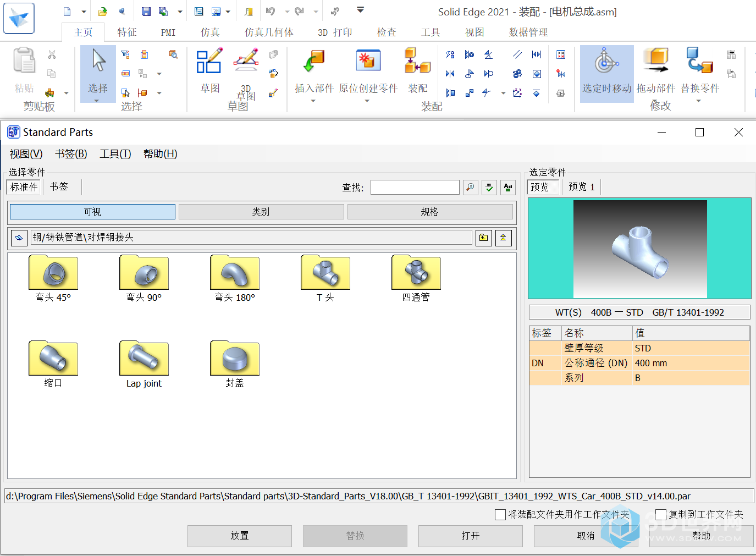Click the Open file folder icon
Screen dimensions: 756x556
point(103,12)
